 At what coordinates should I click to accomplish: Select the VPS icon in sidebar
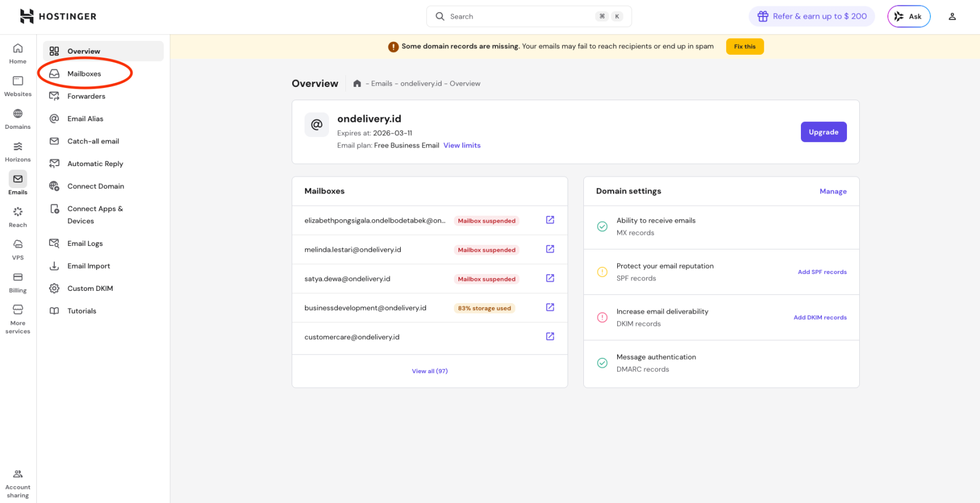coord(18,244)
